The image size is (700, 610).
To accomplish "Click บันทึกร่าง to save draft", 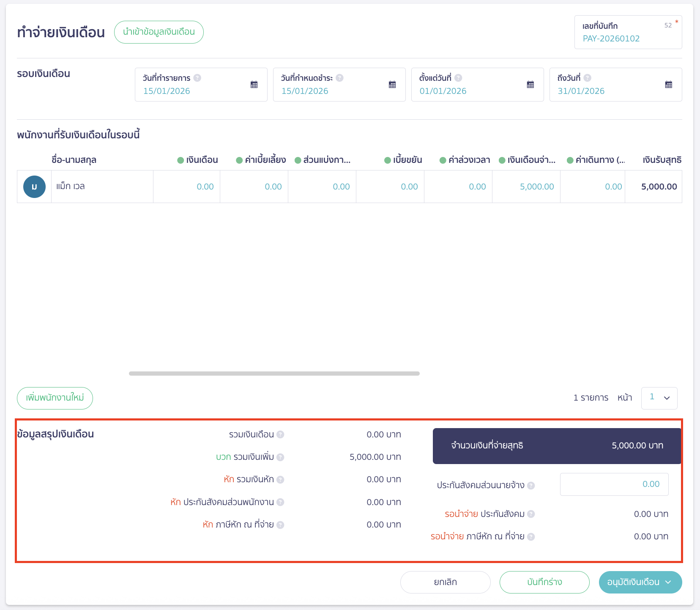I will coord(544,582).
